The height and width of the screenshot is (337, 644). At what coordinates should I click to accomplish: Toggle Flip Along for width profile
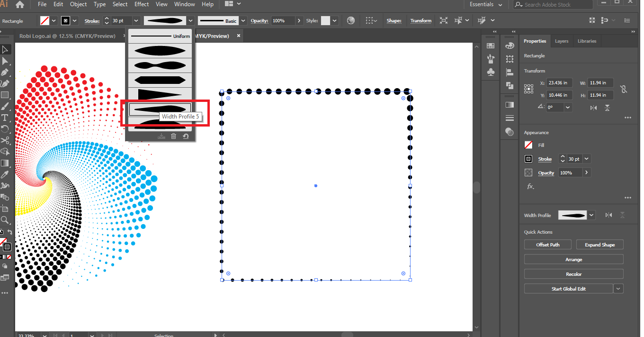[608, 215]
